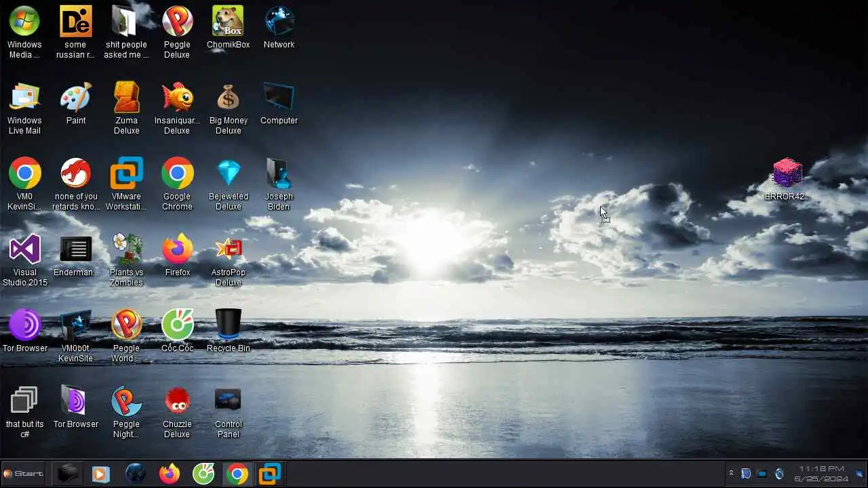
Task: Launch Plants vs Zombies icon
Action: coord(126,260)
